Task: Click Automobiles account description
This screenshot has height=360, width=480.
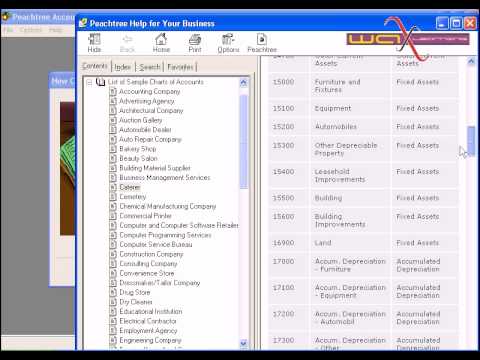Action: click(x=336, y=127)
